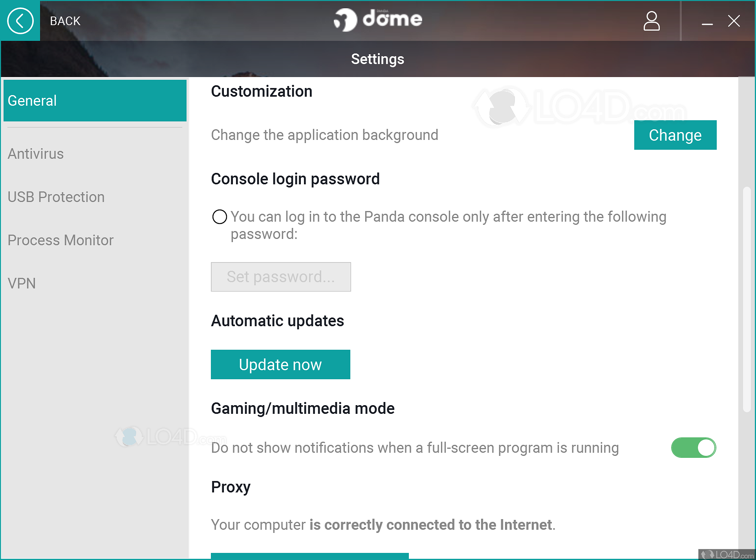
Task: Click the Set password field
Action: coord(280,277)
